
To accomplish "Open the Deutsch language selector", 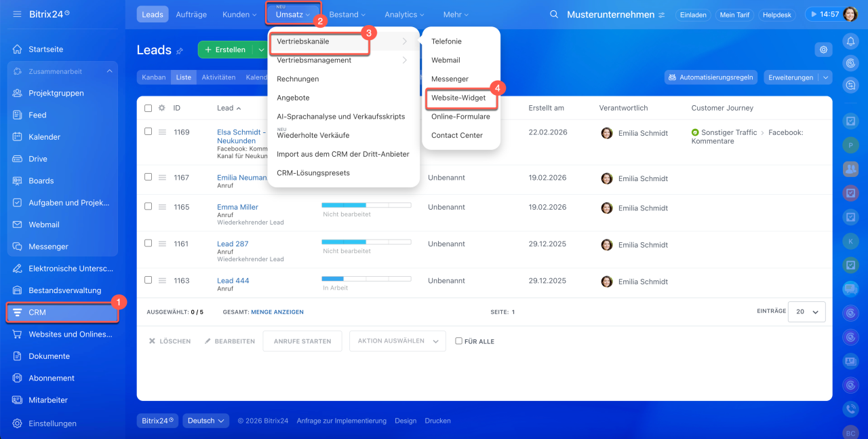I will [x=205, y=421].
